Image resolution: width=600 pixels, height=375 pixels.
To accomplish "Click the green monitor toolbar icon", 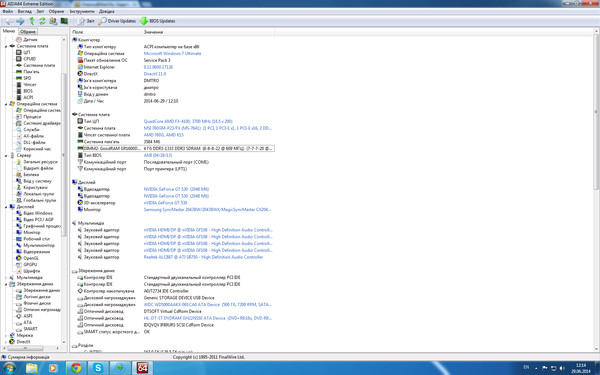I will [x=64, y=21].
